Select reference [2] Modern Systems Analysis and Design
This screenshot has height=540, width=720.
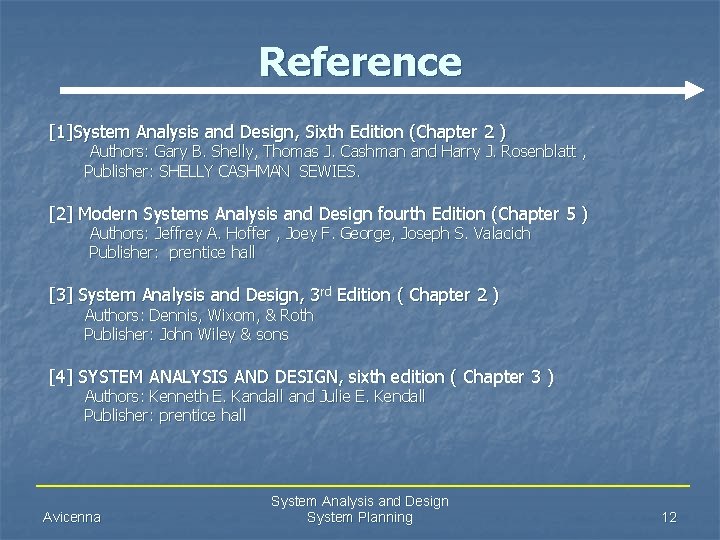318,214
